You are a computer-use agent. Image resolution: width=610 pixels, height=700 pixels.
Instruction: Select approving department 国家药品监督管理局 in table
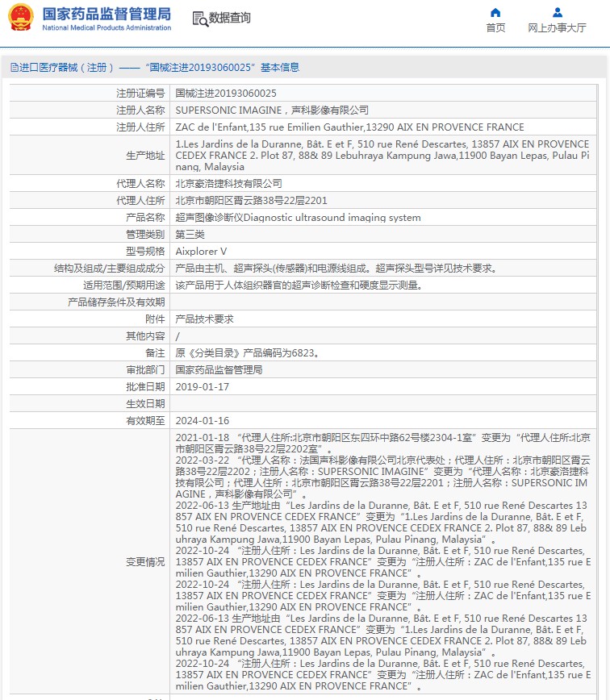219,370
